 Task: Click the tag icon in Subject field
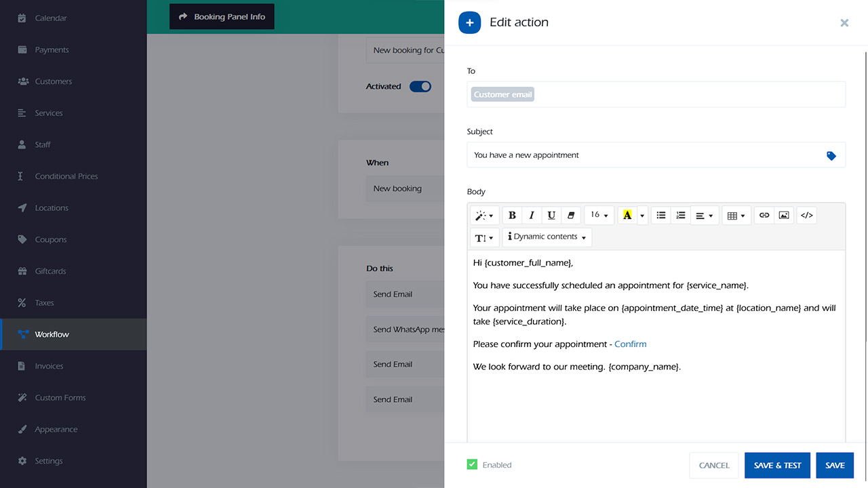(831, 156)
